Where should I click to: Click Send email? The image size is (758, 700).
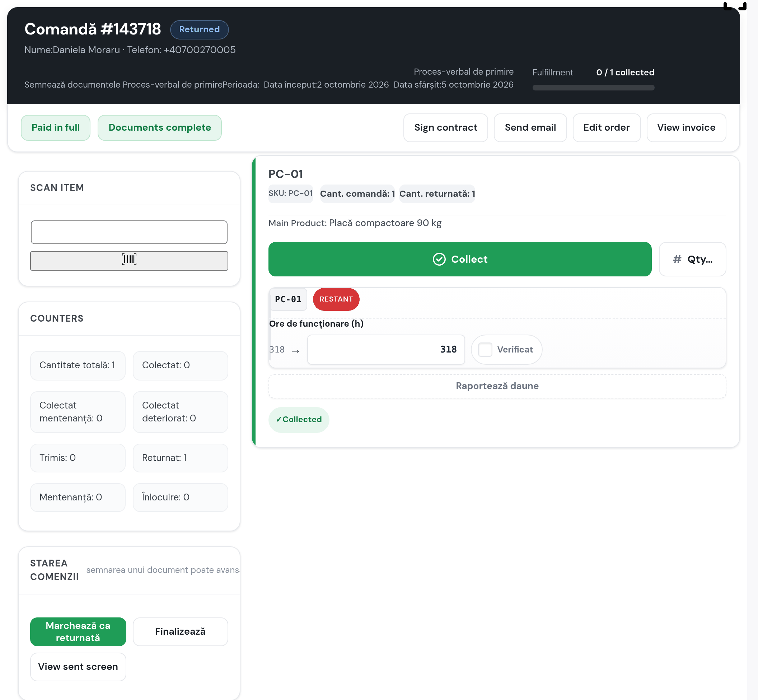pos(530,128)
